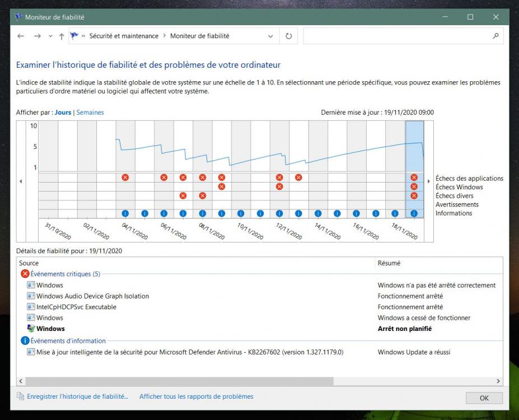Screen dimensions: 519x420
Task: Click the information icon for 10/11/2020
Action: 241,213
